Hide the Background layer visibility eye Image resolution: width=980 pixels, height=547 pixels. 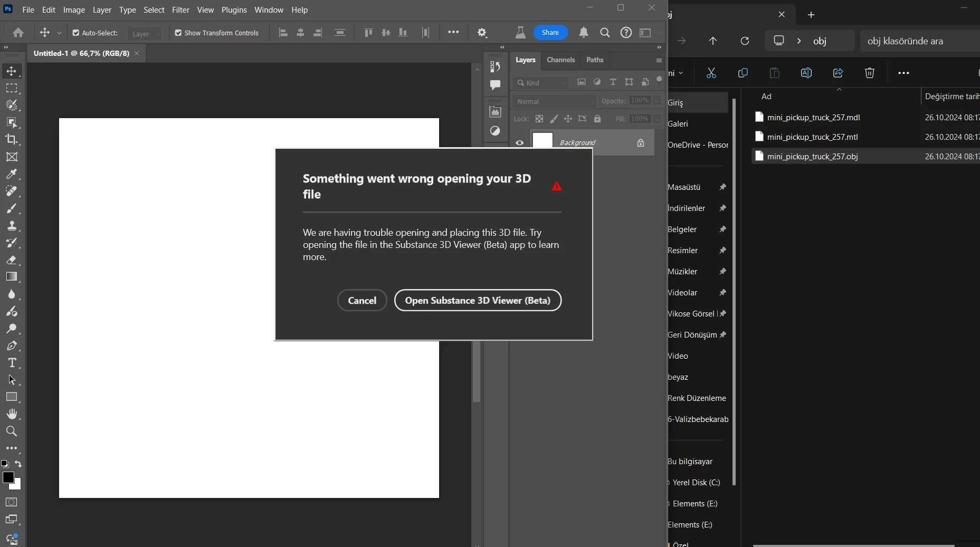click(x=520, y=143)
